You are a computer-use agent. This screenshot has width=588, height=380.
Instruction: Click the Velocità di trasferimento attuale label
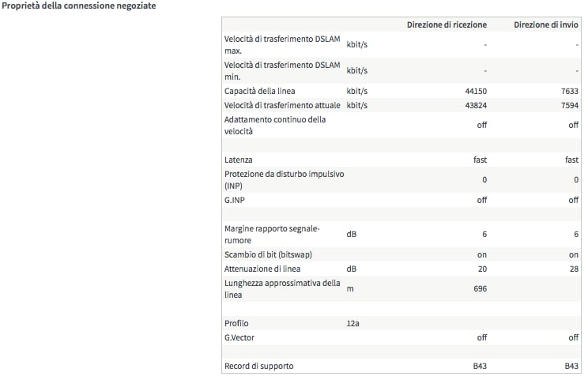tap(282, 105)
